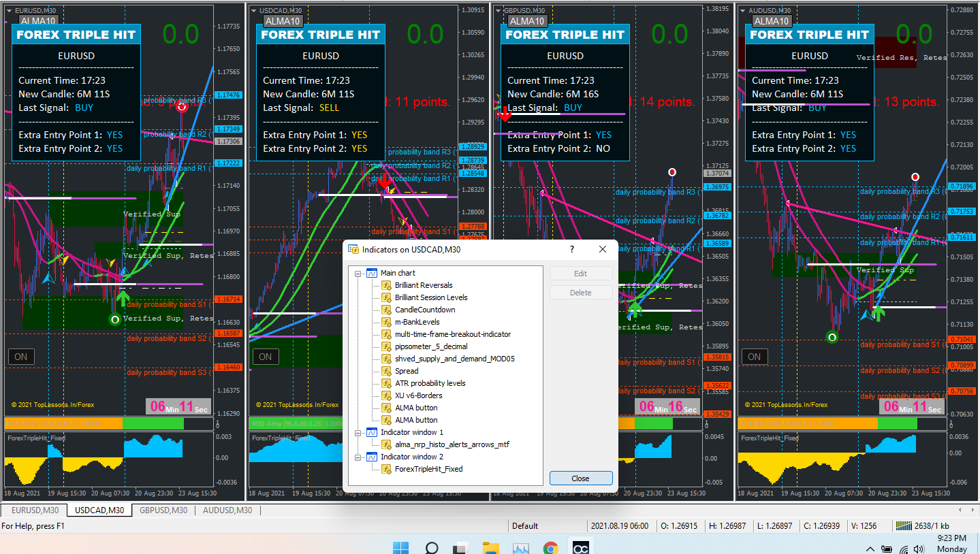
Task: Click the indicator icon beside m-BankLevels
Action: tap(385, 322)
